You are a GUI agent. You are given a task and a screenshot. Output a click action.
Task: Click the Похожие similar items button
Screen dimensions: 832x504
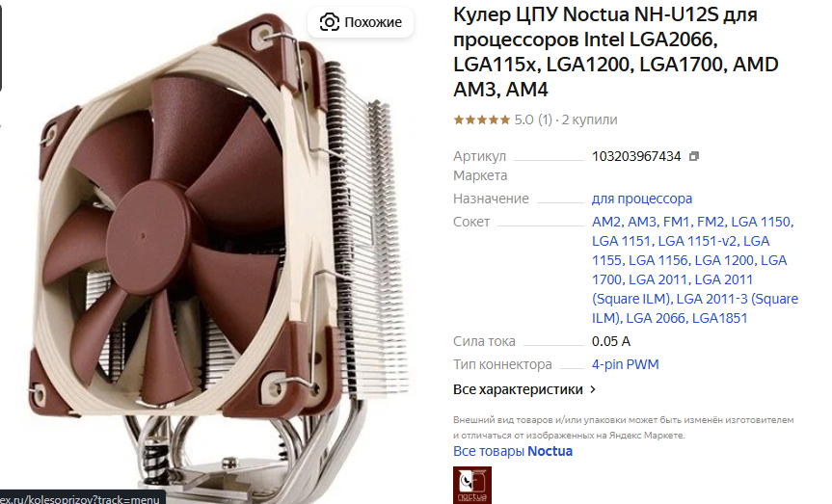[361, 22]
